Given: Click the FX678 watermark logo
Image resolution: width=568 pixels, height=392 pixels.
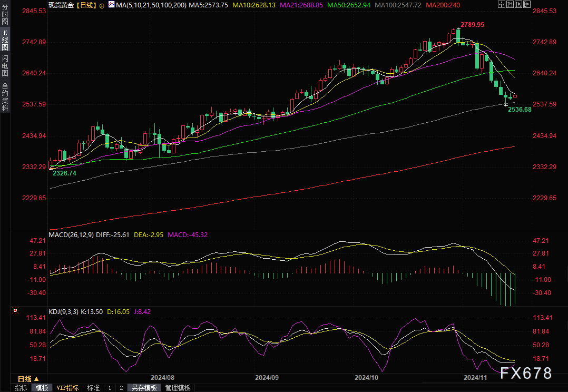Looking at the screenshot, I should [526, 373].
